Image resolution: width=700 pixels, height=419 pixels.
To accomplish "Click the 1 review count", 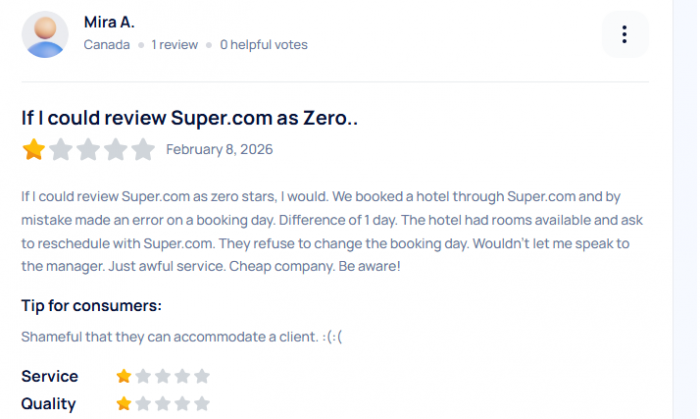I will [174, 45].
